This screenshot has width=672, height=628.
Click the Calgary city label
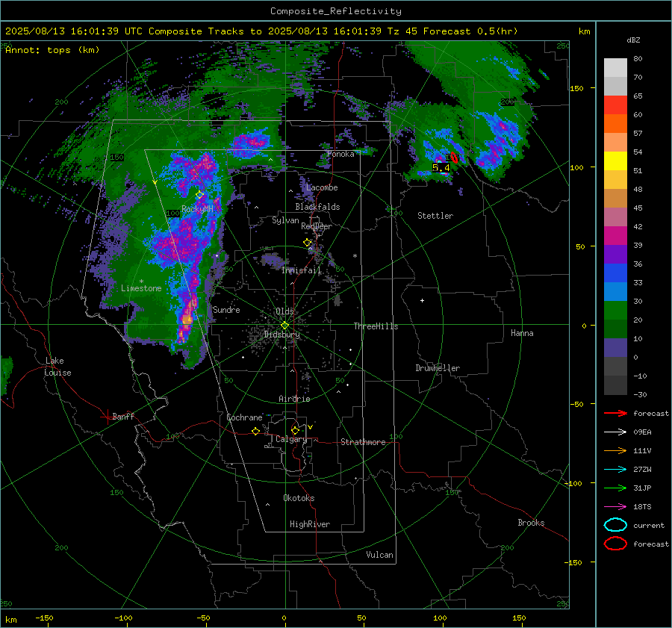[x=291, y=439]
